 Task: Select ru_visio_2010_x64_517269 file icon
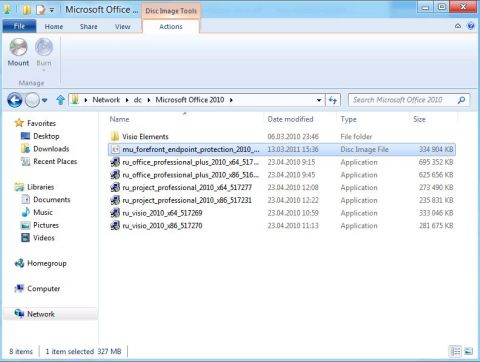click(115, 213)
